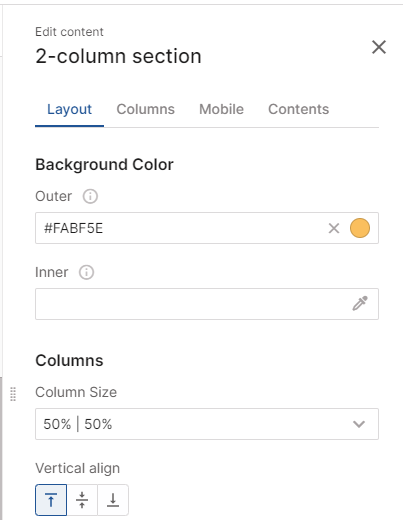
Task: Open the Inner color eyedropper picker
Action: tap(360, 304)
